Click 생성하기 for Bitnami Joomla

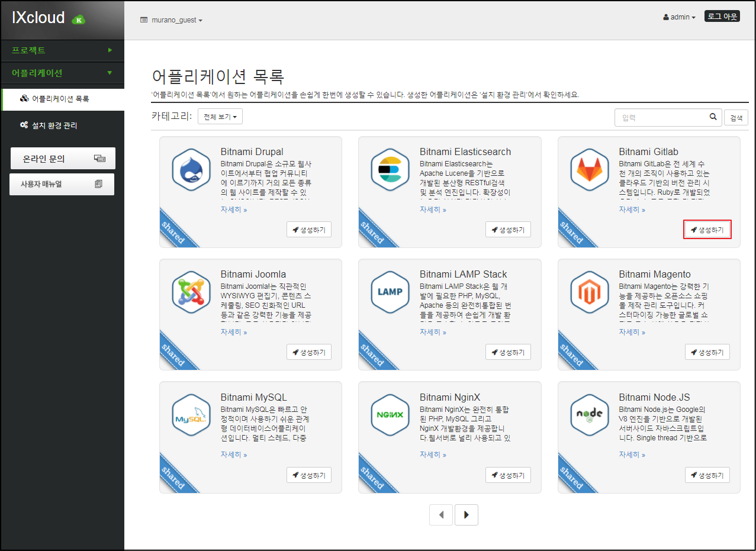[x=309, y=352]
